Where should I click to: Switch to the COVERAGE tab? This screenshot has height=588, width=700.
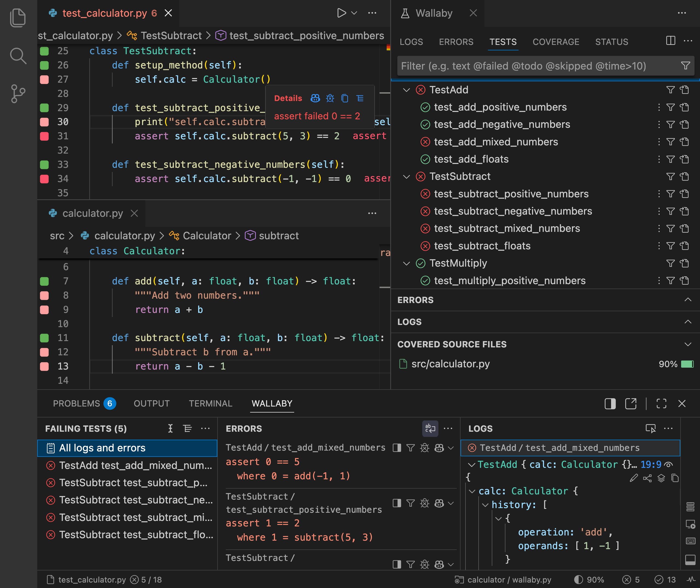[556, 42]
